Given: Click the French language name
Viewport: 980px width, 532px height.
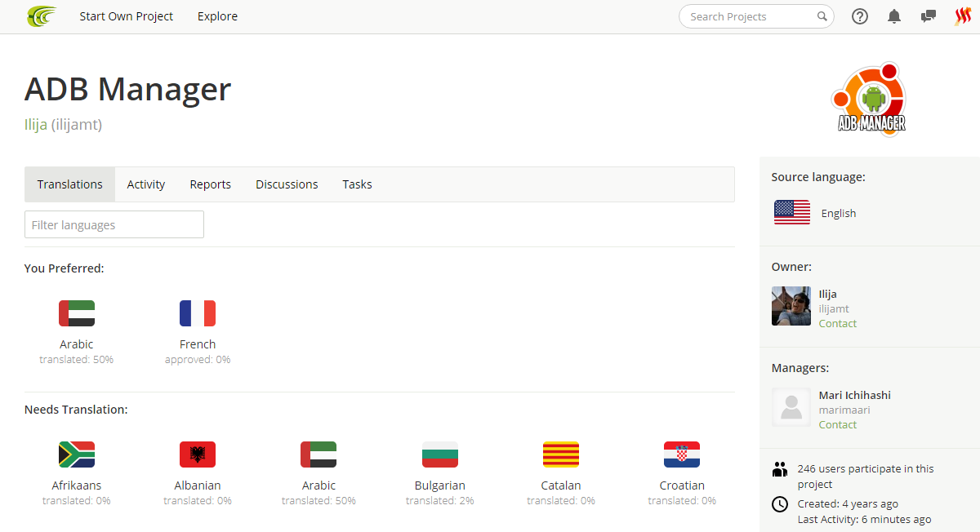Looking at the screenshot, I should click(198, 344).
